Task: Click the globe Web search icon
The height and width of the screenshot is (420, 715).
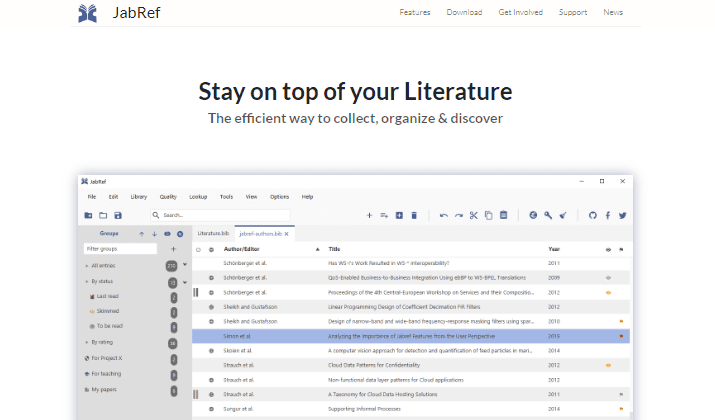Action: click(x=533, y=215)
